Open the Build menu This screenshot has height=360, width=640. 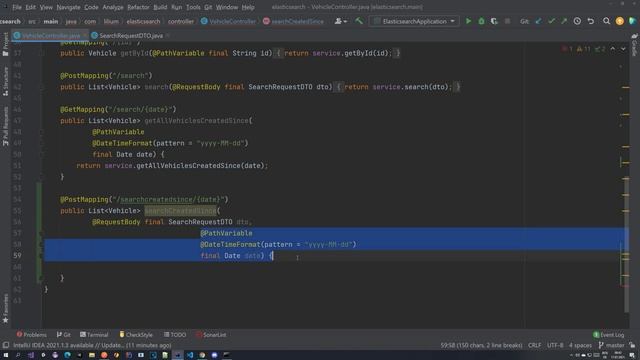click(160, 7)
